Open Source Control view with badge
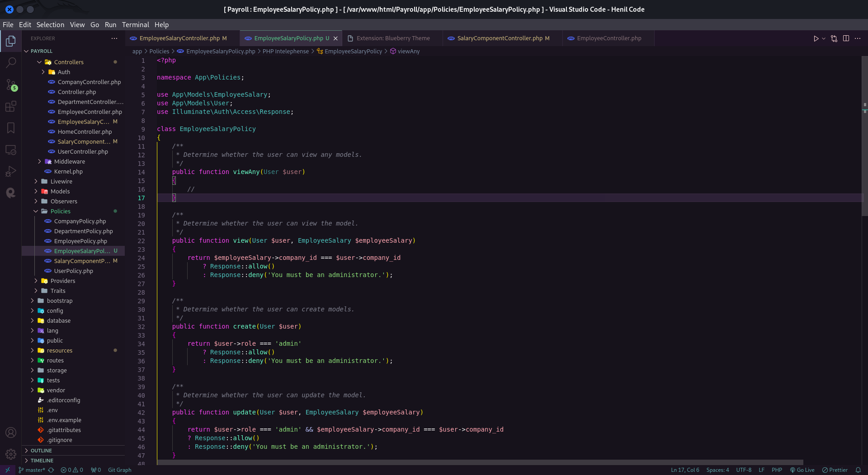 click(x=11, y=85)
